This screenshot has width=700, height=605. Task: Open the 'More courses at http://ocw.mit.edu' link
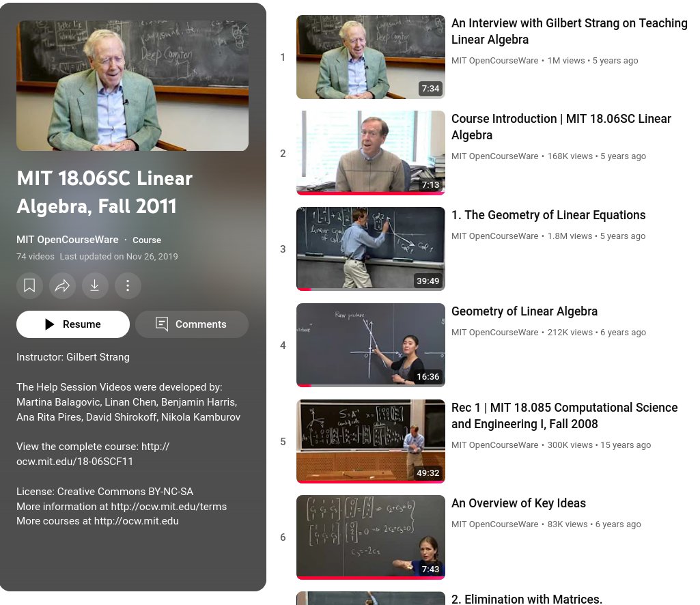(x=98, y=521)
